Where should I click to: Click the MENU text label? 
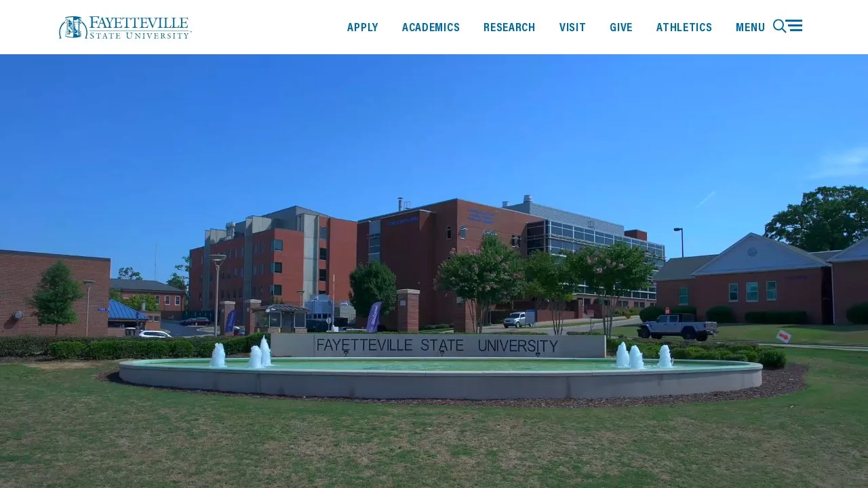point(750,27)
